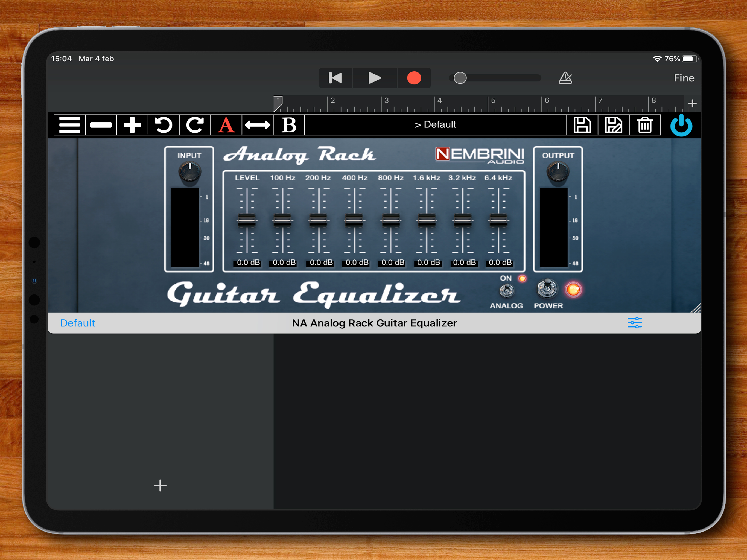Tap the Fine button
This screenshot has height=560, width=747.
coord(684,78)
